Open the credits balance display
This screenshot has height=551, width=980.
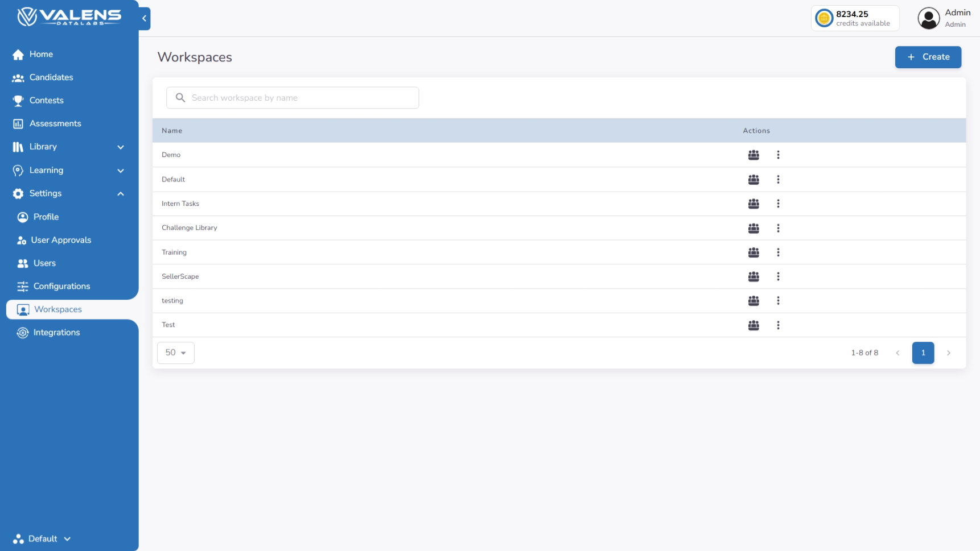[855, 18]
